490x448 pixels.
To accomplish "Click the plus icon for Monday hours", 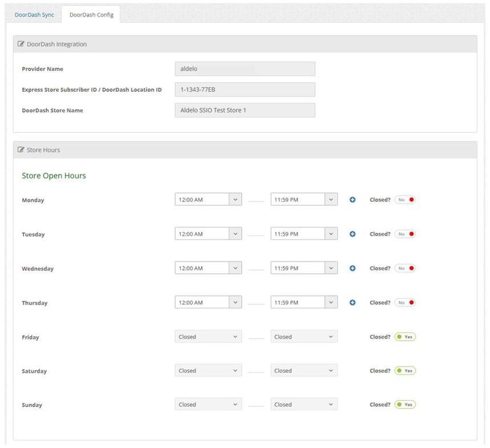I will tap(352, 200).
